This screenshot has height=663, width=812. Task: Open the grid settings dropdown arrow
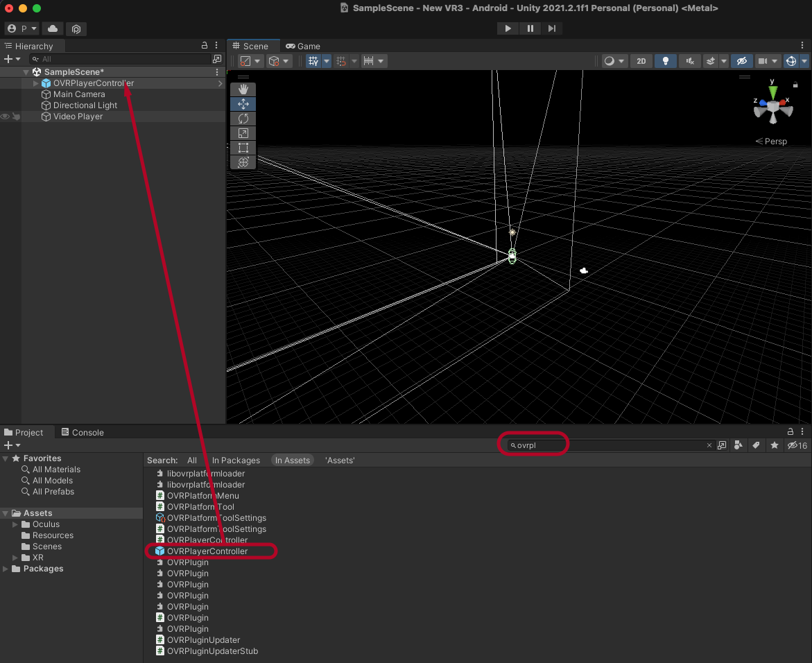tap(326, 61)
